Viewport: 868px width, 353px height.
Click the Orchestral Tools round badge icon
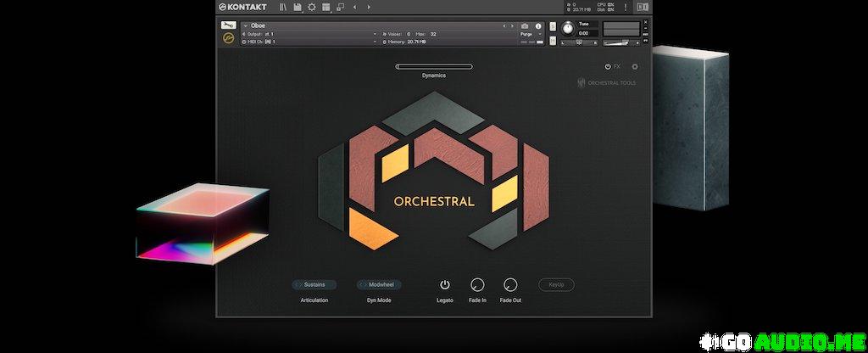[x=229, y=38]
